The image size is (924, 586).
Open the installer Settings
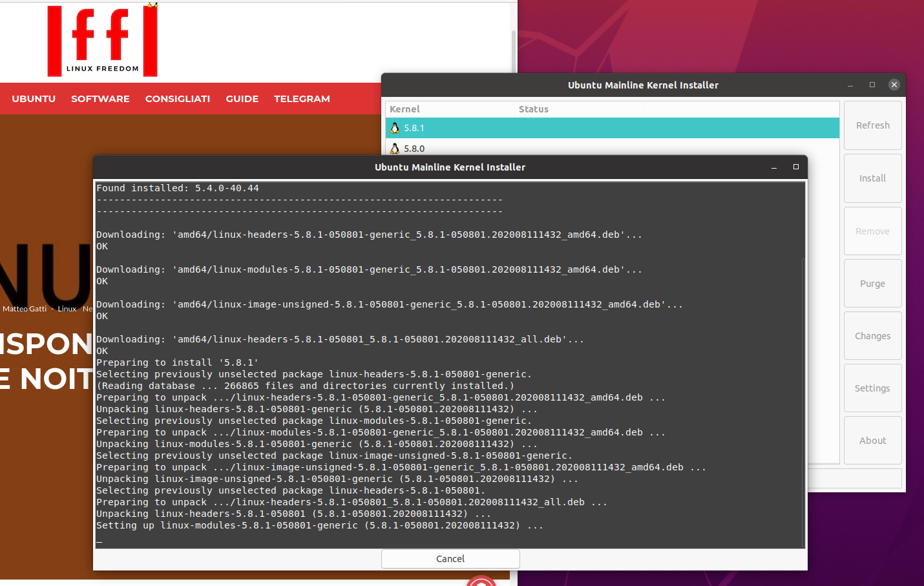[x=872, y=388]
